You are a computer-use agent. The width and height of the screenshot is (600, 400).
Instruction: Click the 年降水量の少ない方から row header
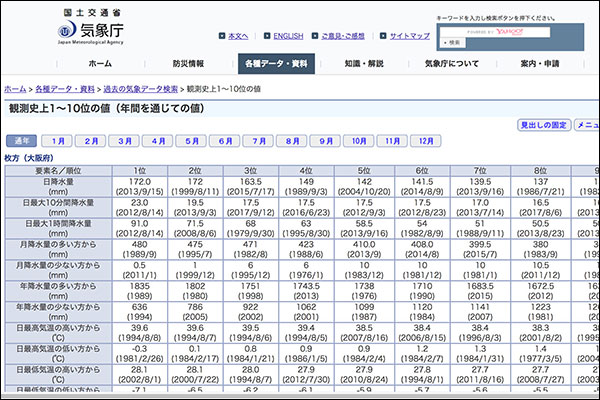58,312
